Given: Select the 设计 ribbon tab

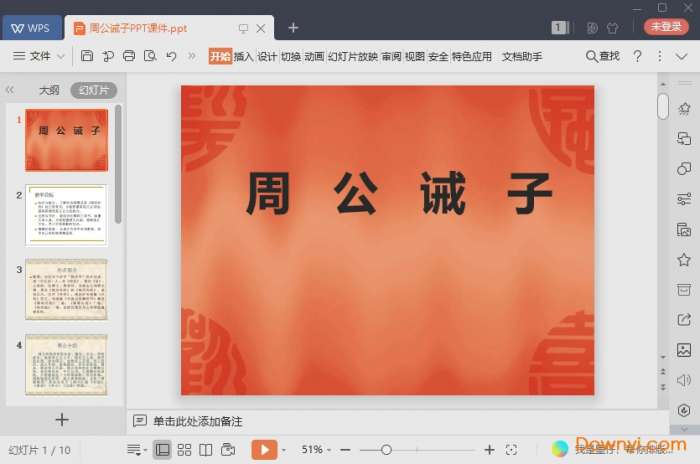Looking at the screenshot, I should [267, 56].
